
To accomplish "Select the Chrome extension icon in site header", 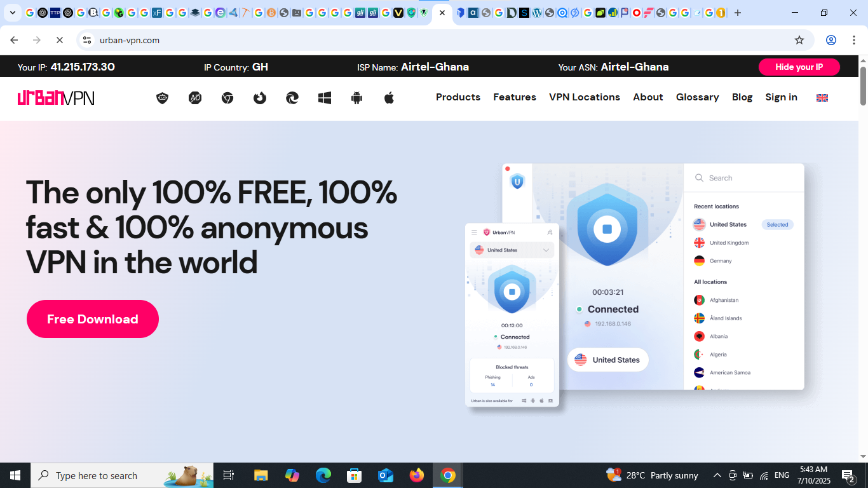I will (x=227, y=98).
